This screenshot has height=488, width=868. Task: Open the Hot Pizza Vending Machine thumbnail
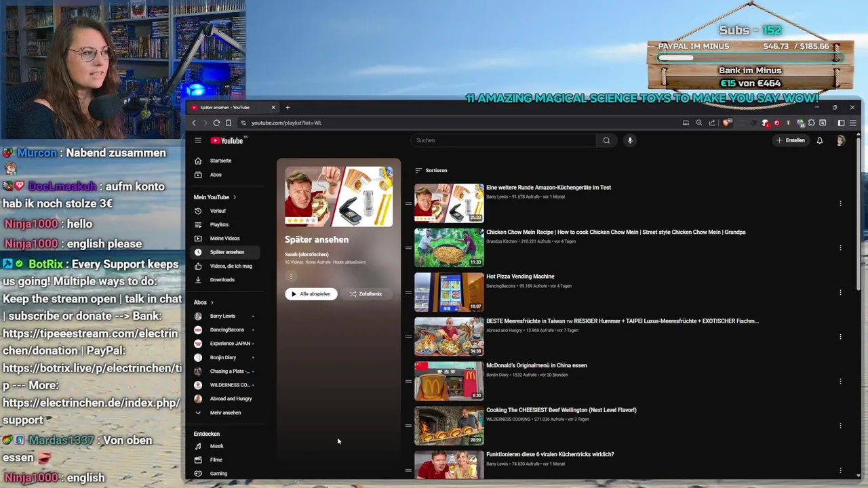[x=449, y=292]
